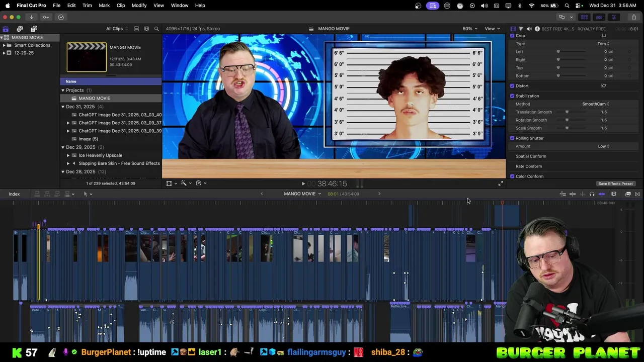This screenshot has height=362, width=644.
Task: Open the Wi-Fi status menu
Action: pos(532,6)
